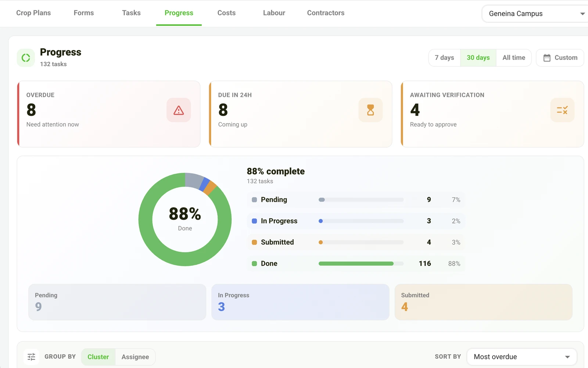Click the In Progress breakdown row

click(x=356, y=221)
